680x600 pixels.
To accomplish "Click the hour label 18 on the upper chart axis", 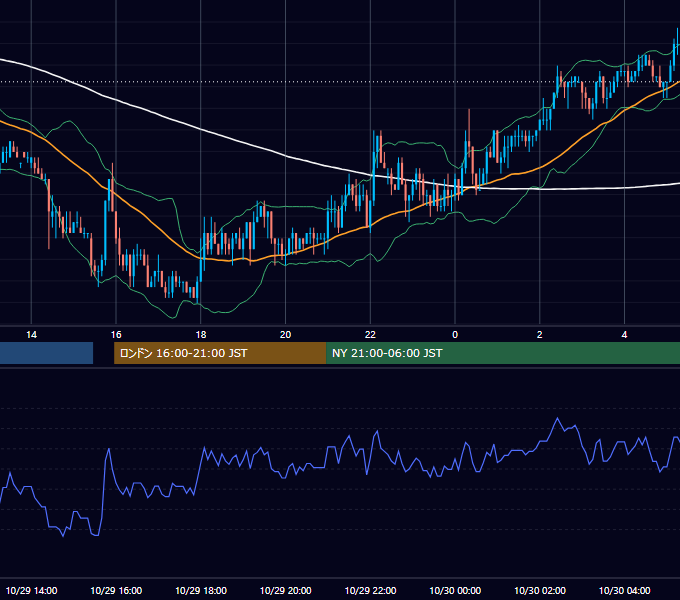I will 201,335.
